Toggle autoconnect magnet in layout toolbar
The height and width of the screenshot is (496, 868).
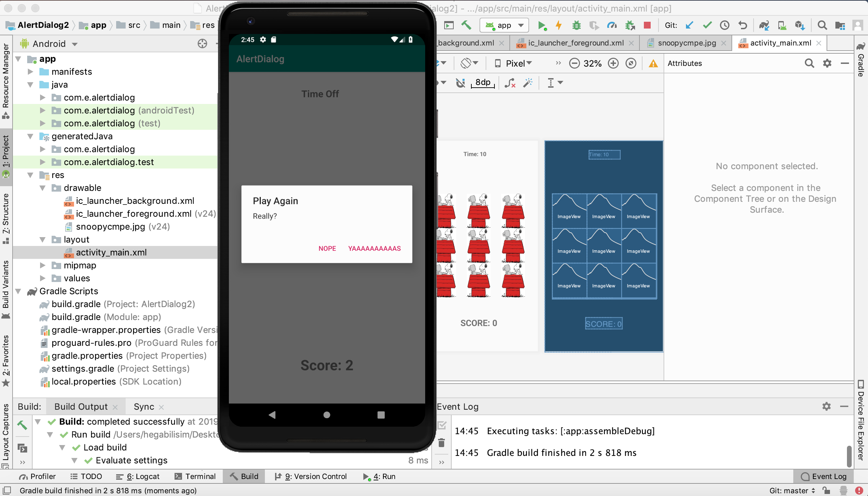[460, 83]
